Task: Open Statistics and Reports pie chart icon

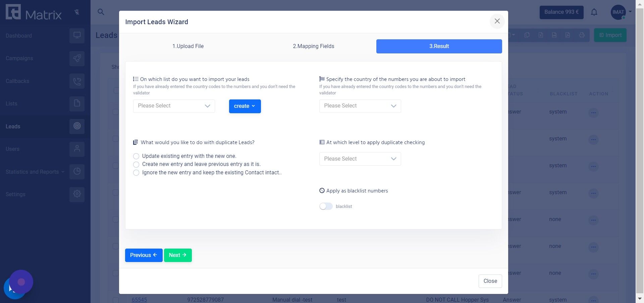Action: 77,171
